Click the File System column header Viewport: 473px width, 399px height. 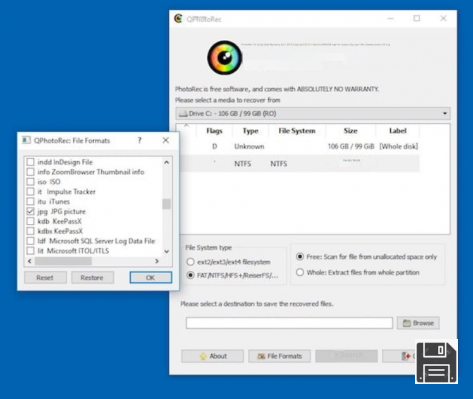[297, 131]
